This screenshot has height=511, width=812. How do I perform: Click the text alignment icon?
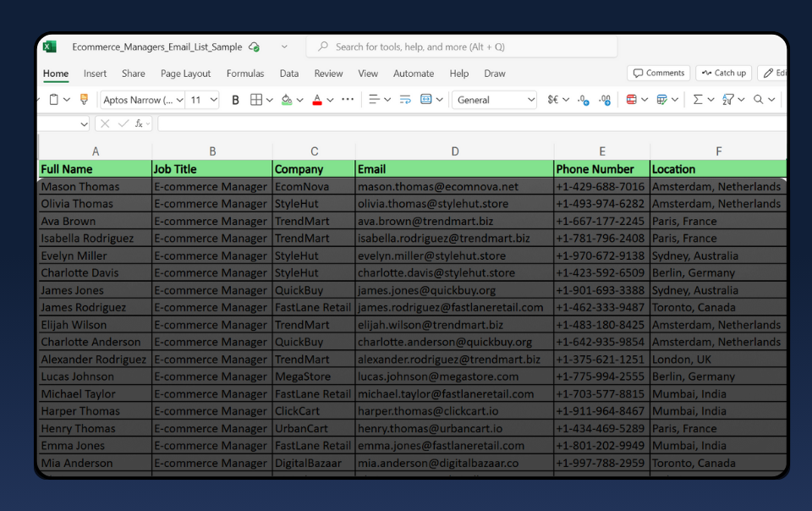coord(373,99)
